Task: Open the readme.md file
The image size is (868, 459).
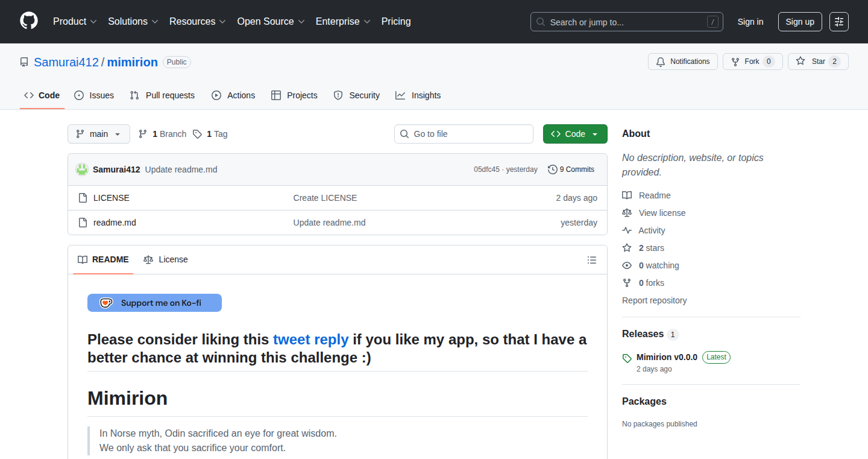Action: click(115, 223)
